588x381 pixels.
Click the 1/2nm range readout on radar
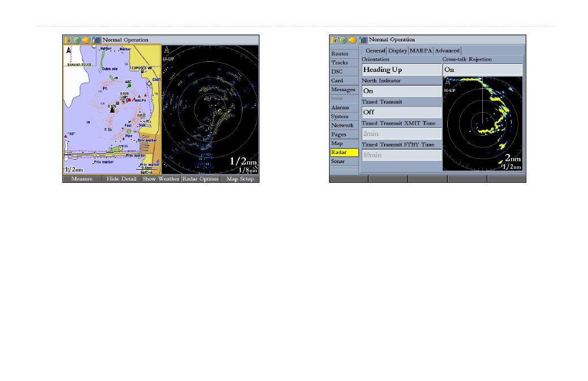(243, 161)
